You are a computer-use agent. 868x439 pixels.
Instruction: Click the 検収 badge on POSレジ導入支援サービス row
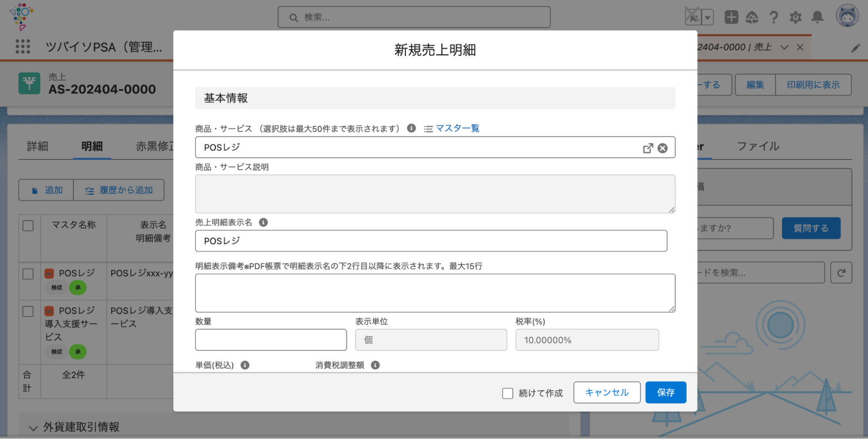56,352
